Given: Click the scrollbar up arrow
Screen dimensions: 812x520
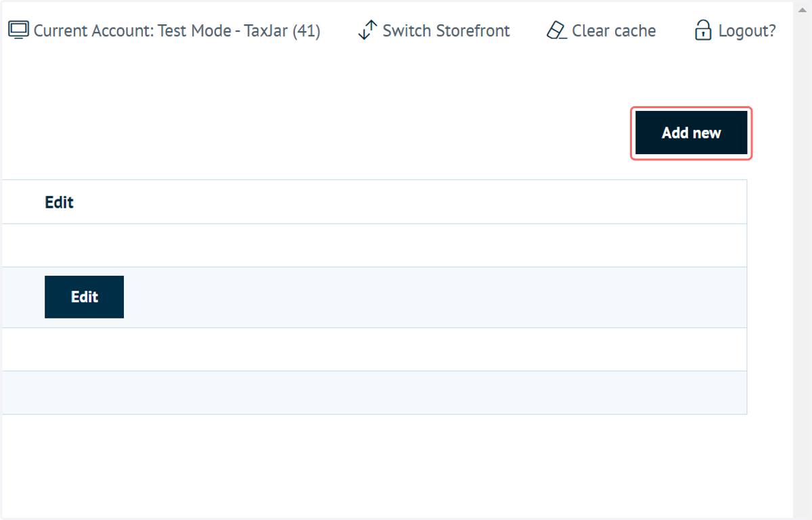Looking at the screenshot, I should 803,10.
